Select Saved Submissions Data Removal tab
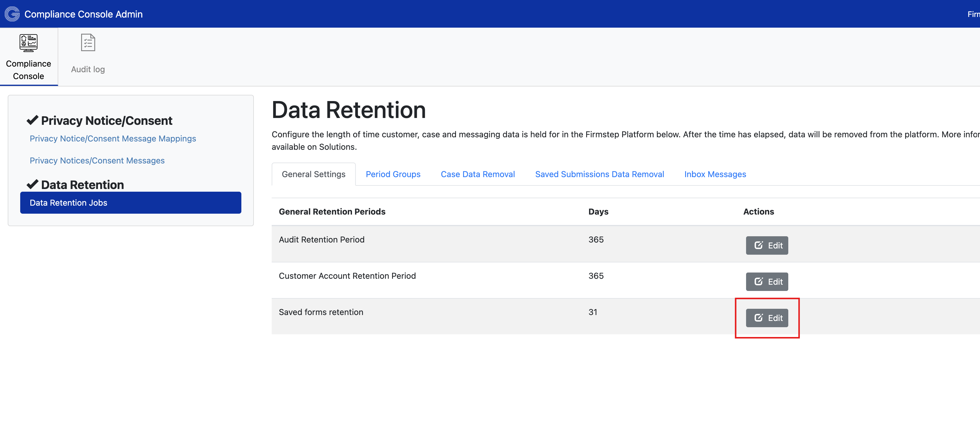Screen dimensions: 980x422 (x=599, y=174)
